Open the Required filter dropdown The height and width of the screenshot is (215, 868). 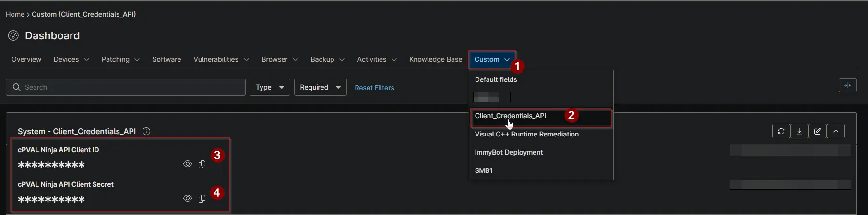click(x=321, y=87)
